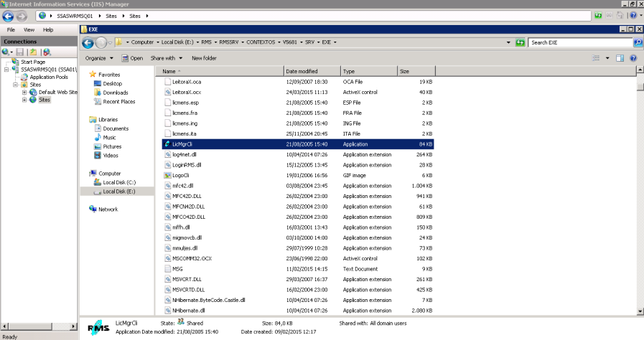Image resolution: width=644 pixels, height=340 pixels.
Task: Open the address bar history dropdown
Action: (508, 42)
